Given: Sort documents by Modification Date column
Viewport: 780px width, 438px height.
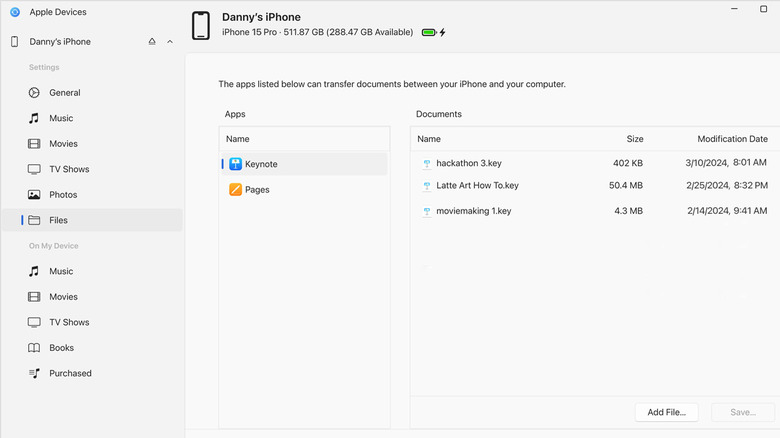Looking at the screenshot, I should [732, 139].
